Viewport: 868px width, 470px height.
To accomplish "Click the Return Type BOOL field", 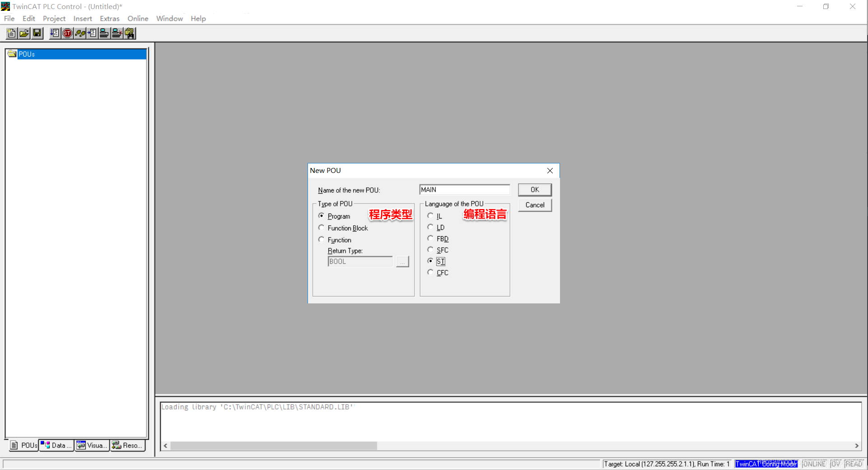I will coord(360,261).
